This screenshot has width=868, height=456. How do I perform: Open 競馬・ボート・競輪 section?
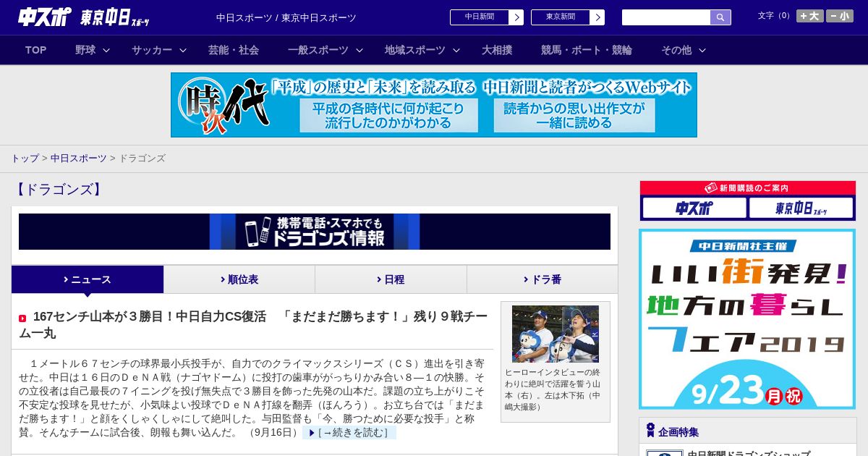pyautogui.click(x=587, y=50)
